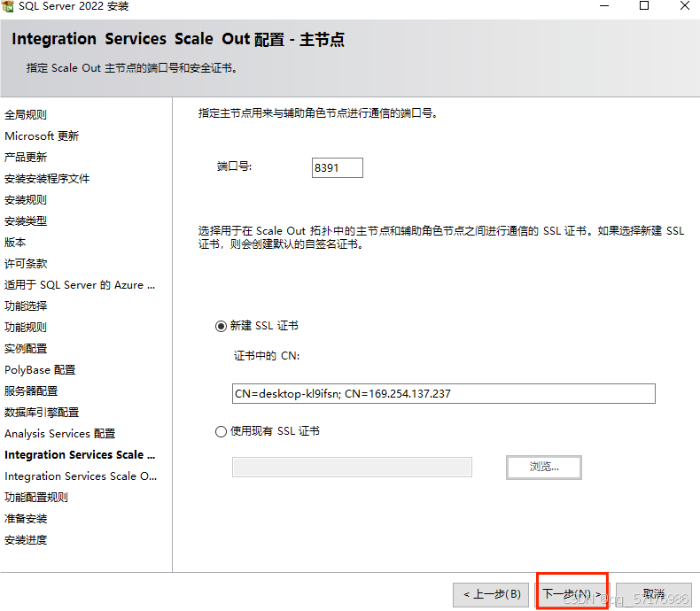The width and height of the screenshot is (700, 611).
Task: Click the 浏览... button
Action: pyautogui.click(x=544, y=467)
